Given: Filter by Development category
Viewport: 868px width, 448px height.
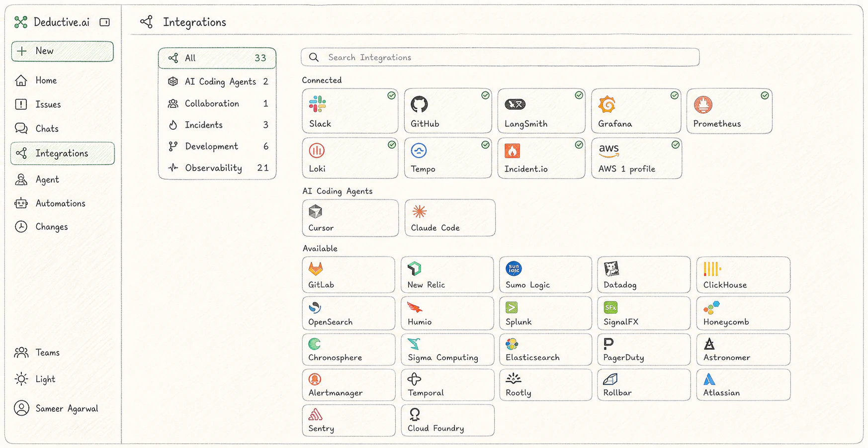Looking at the screenshot, I should [x=217, y=146].
